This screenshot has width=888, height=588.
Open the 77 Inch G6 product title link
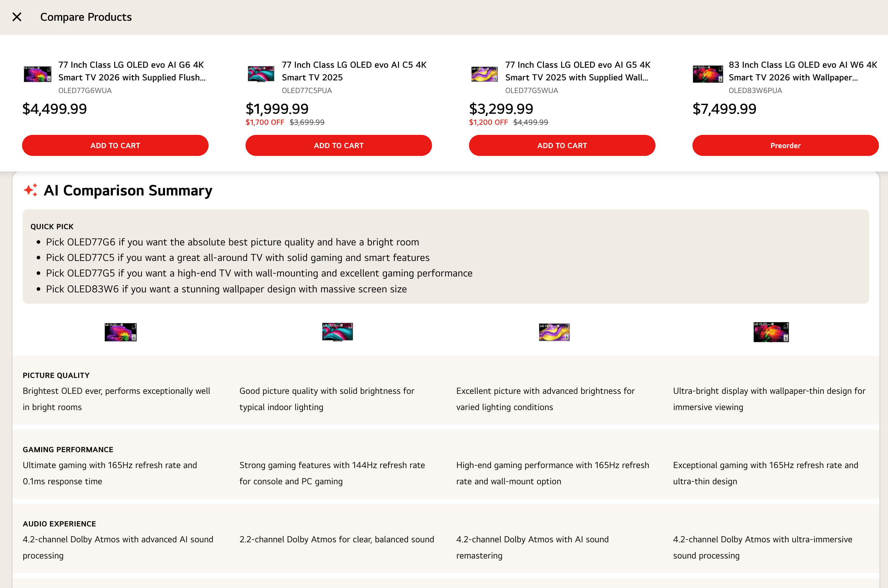131,71
